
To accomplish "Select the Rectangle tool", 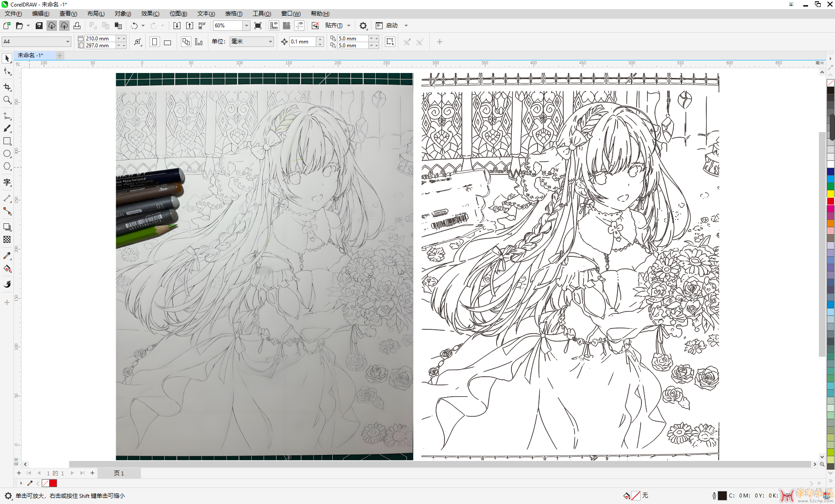I will pos(7,141).
